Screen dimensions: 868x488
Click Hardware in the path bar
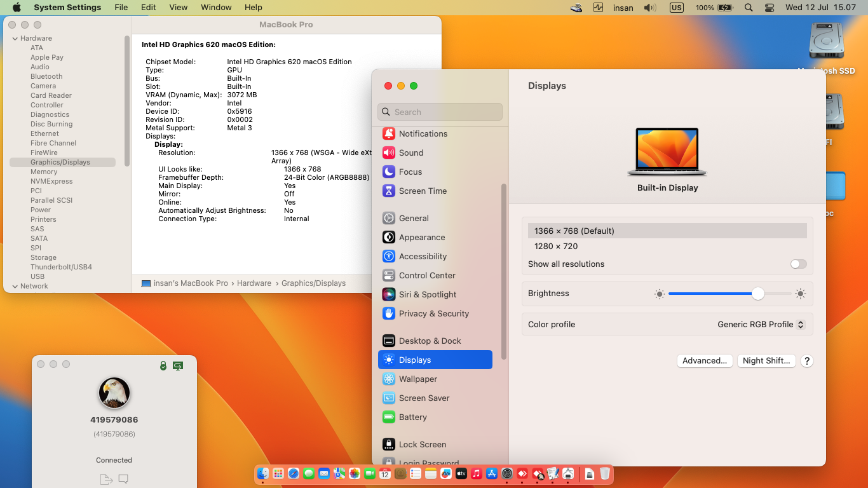pos(254,283)
